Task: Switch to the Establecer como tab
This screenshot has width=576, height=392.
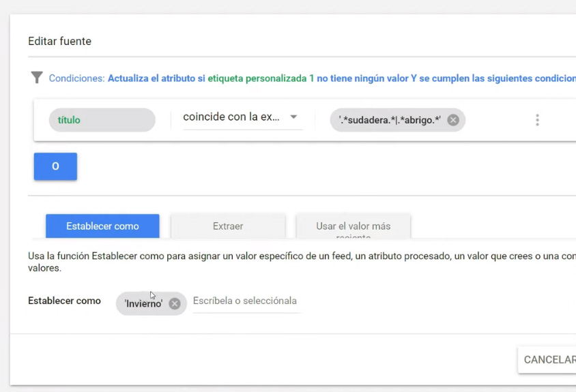Action: coord(102,226)
